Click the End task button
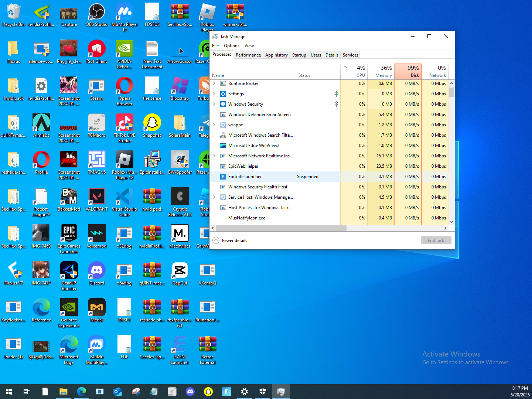Viewport: 532px width, 399px height. (x=436, y=241)
